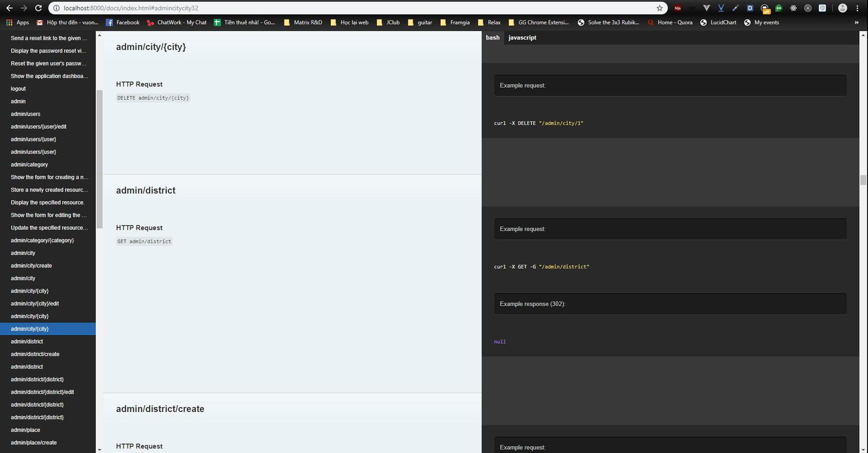Open the Home - Quora bookmark
This screenshot has height=453, width=868.
pyautogui.click(x=670, y=23)
